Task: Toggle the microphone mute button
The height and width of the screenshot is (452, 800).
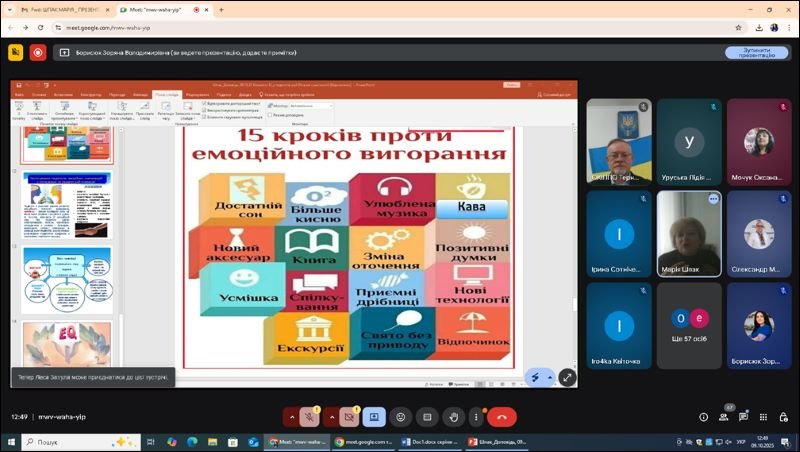Action: click(x=310, y=416)
